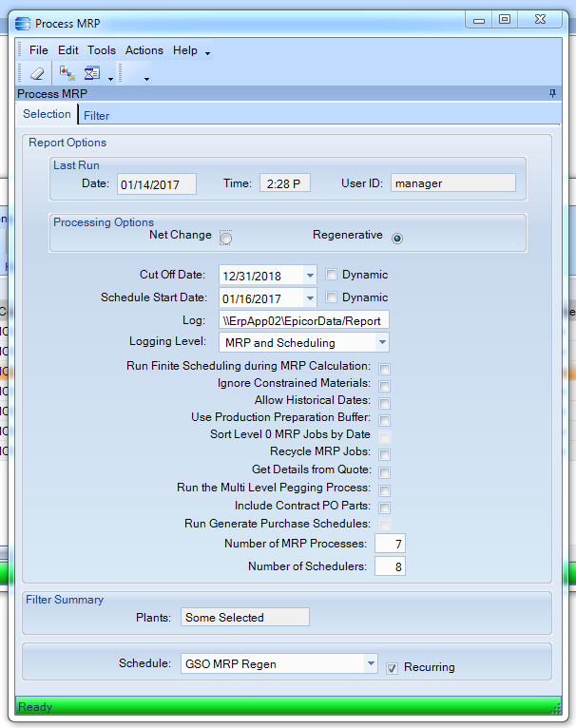The image size is (576, 728).
Task: Expand the Schedule dropdown GSO MRP Regen
Action: [371, 663]
